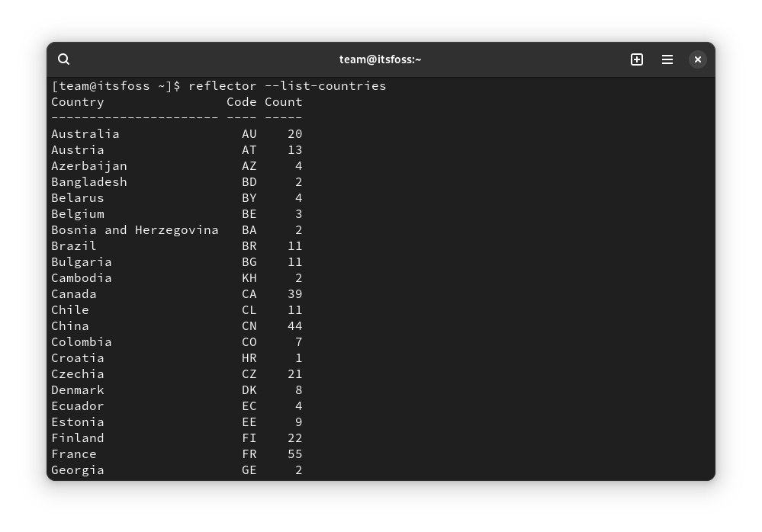762x532 pixels.
Task: Click China's count value 44
Action: (x=295, y=326)
